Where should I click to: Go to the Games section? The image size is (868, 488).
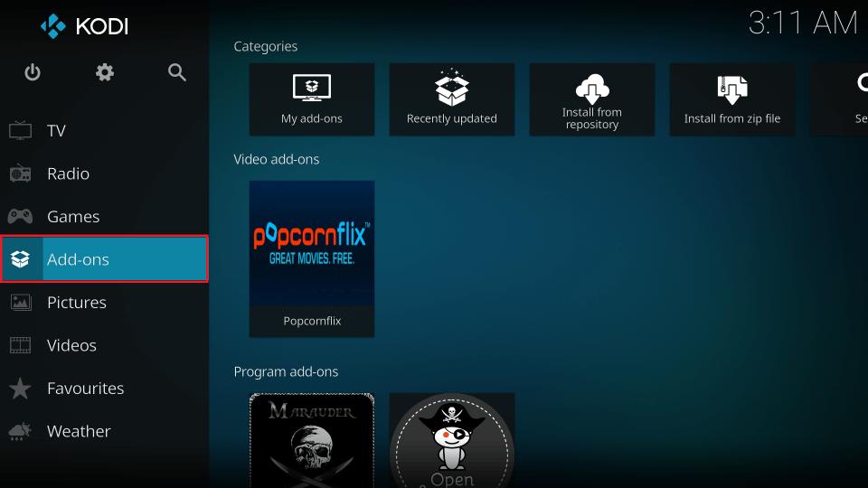click(x=105, y=216)
